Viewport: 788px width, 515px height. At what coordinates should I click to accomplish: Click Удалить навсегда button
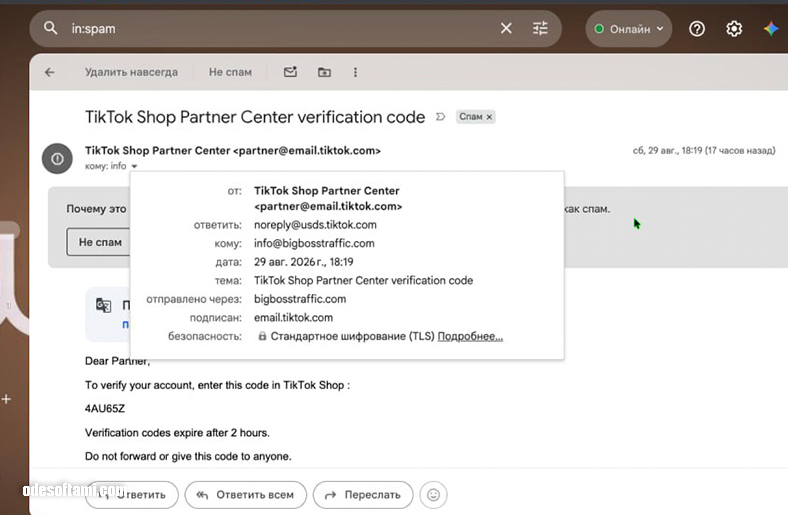131,72
